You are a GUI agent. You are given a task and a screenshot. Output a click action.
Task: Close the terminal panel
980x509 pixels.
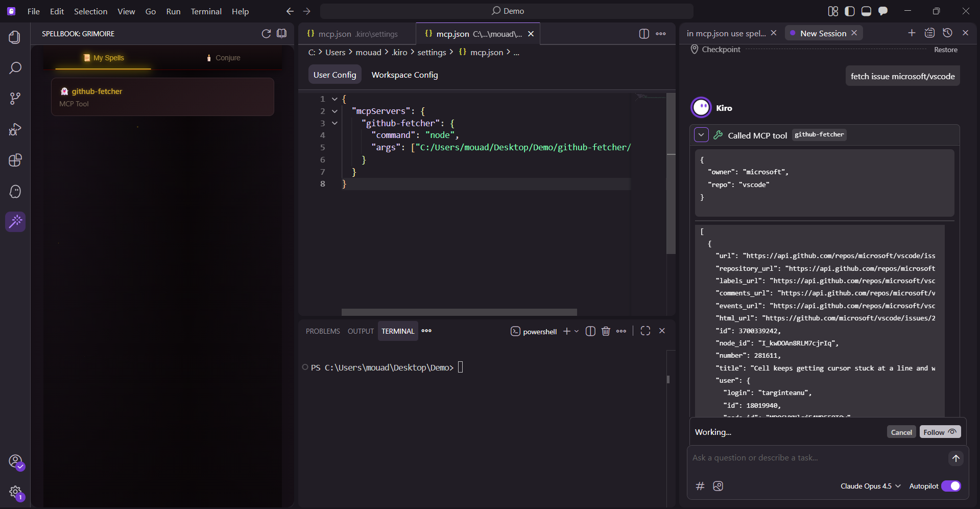pyautogui.click(x=662, y=331)
